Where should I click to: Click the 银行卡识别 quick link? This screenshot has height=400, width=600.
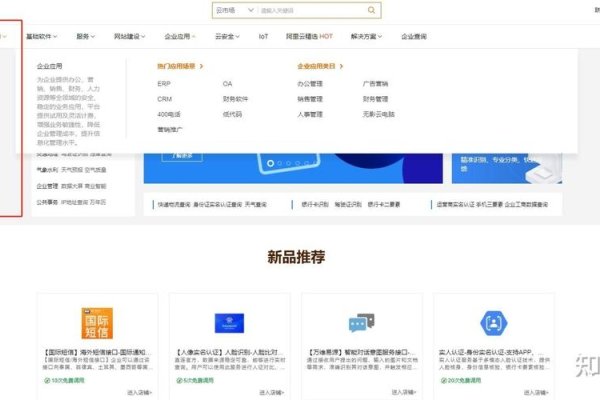[x=315, y=204]
